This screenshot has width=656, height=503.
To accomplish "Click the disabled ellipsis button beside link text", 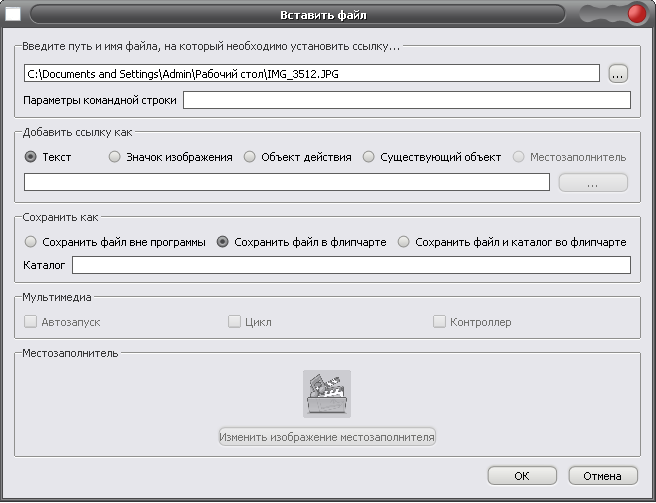I will tap(593, 183).
